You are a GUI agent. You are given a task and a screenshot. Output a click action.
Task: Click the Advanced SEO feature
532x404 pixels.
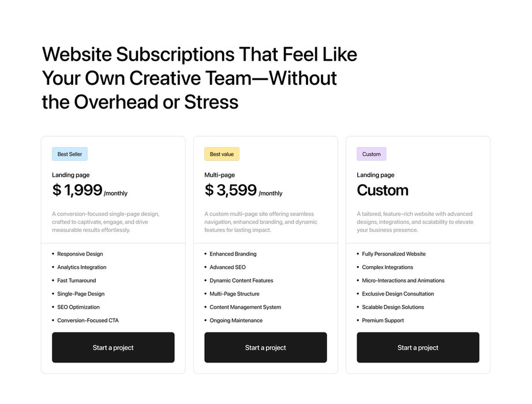(x=227, y=267)
